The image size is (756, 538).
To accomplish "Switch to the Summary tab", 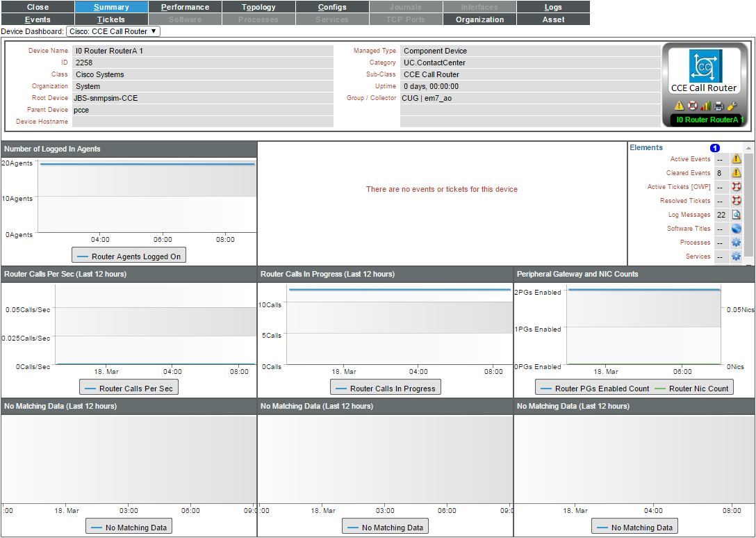I will [111, 7].
